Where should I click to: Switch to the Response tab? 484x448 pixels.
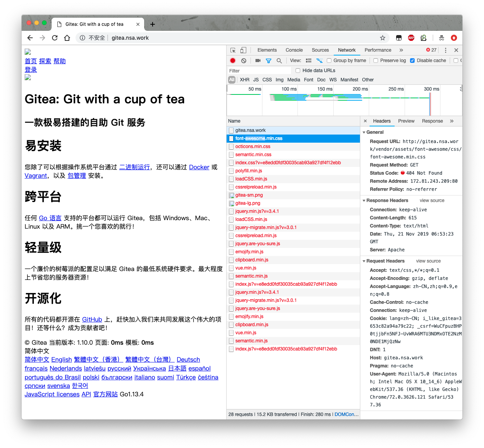click(x=432, y=121)
